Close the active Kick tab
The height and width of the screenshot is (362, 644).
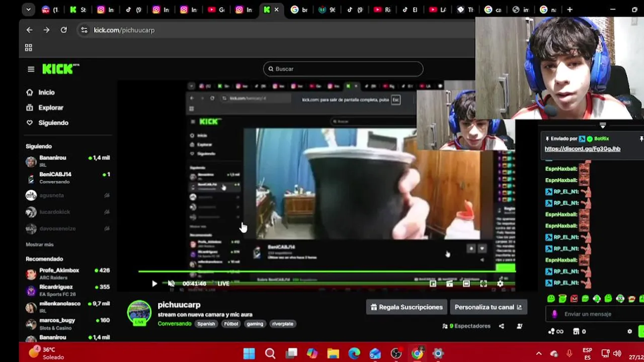pyautogui.click(x=276, y=10)
